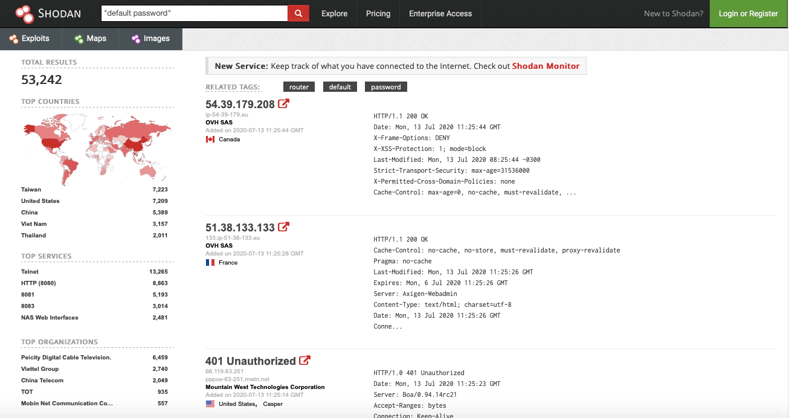Click the Shodan logo icon

click(24, 14)
